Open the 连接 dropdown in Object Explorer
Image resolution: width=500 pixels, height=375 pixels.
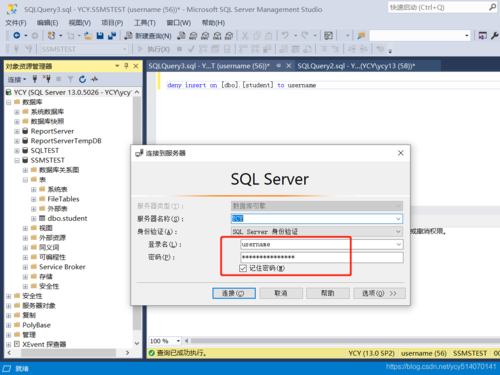(17, 79)
